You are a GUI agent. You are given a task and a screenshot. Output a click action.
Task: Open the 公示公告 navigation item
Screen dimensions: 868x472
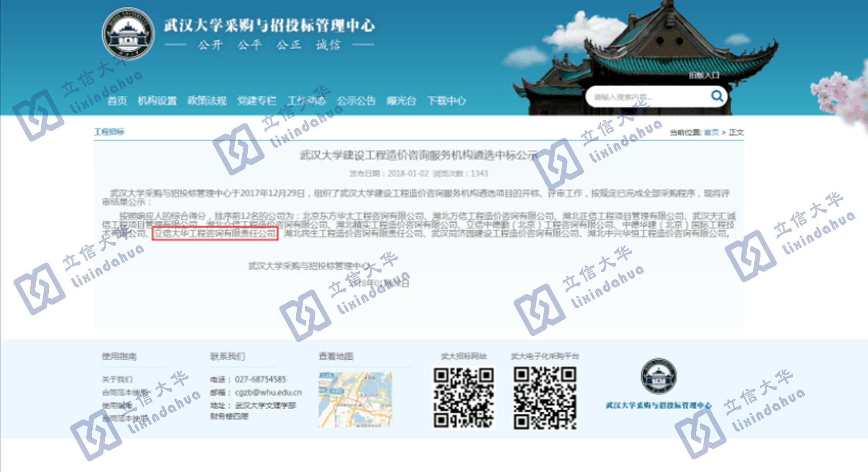[356, 101]
